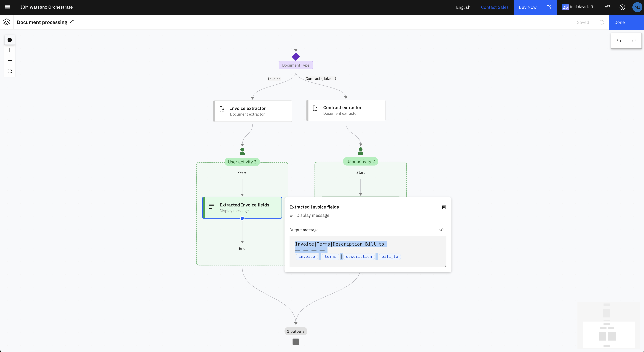The width and height of the screenshot is (644, 352).
Task: Open the help question mark menu
Action: coord(622,7)
